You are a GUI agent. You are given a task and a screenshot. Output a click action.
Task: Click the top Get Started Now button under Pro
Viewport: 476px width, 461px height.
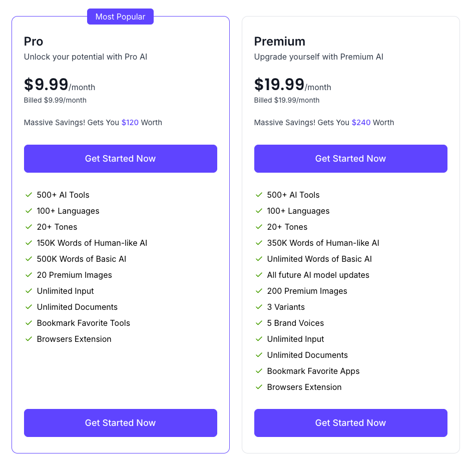tap(120, 159)
